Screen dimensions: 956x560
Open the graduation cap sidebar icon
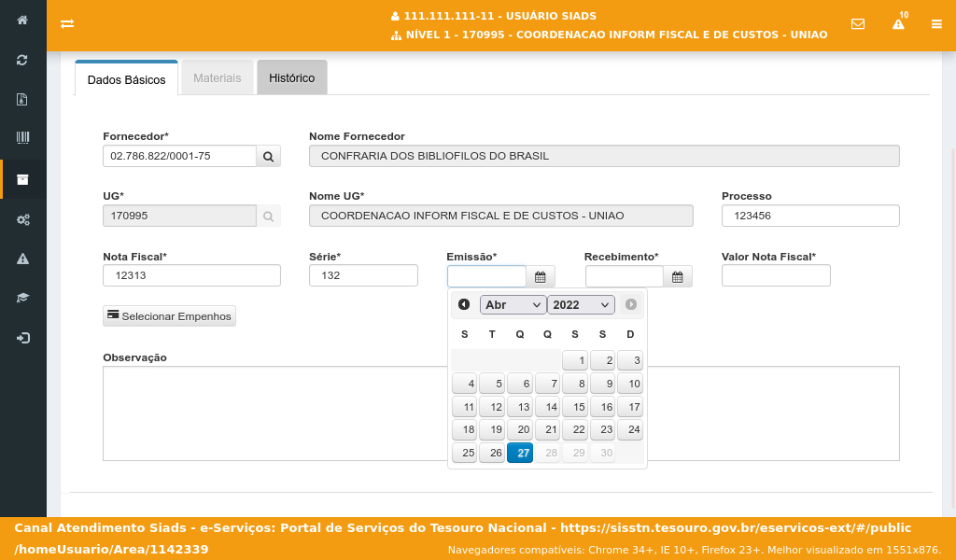22,298
